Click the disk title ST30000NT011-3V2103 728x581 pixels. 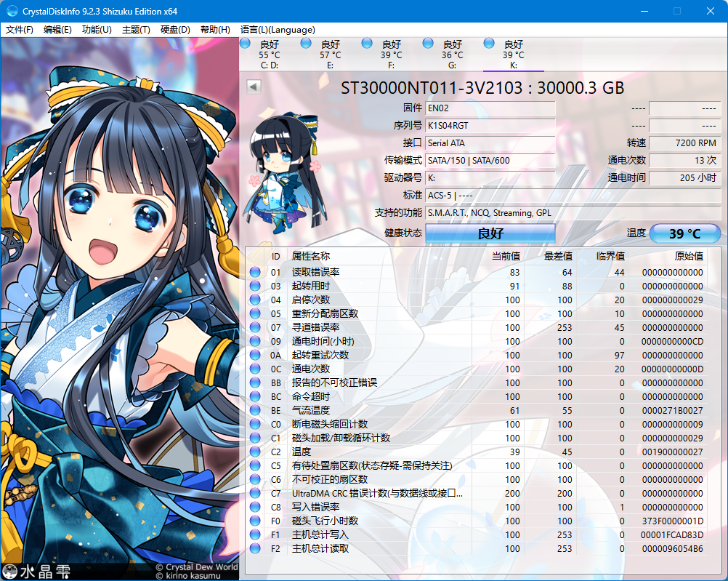[x=483, y=88]
